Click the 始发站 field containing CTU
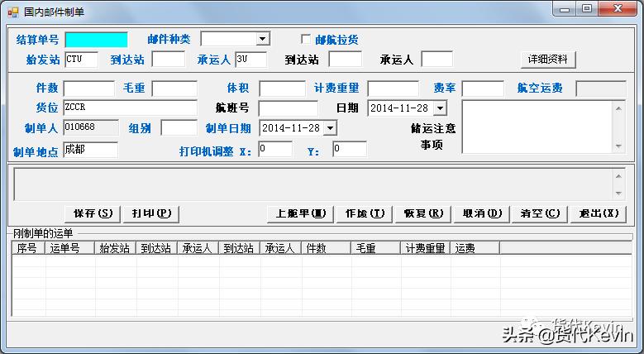Screen dimensions: 644x354 click(81, 60)
